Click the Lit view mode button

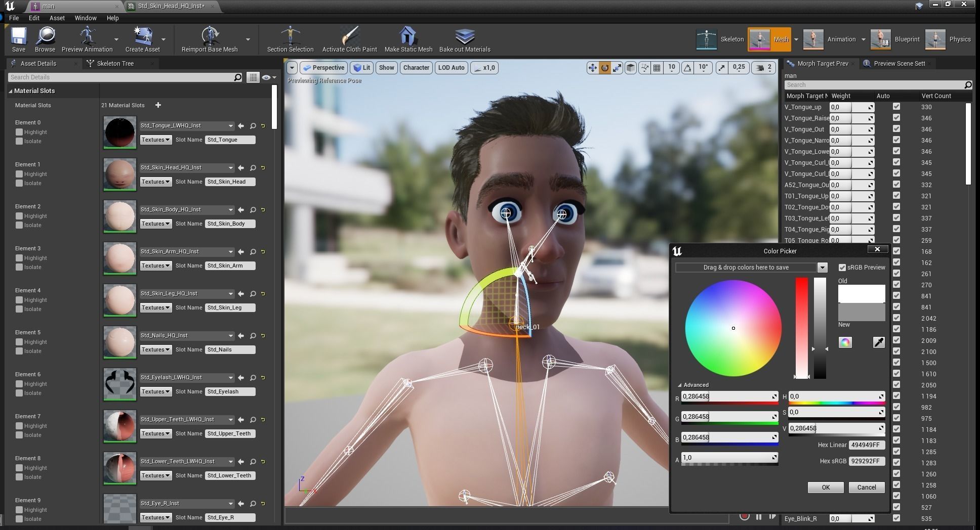pyautogui.click(x=362, y=68)
